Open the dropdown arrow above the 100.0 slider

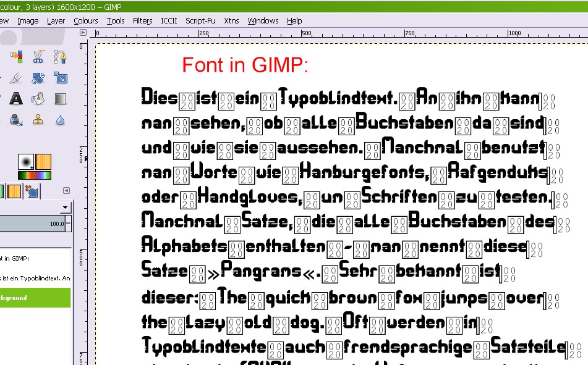66,208
